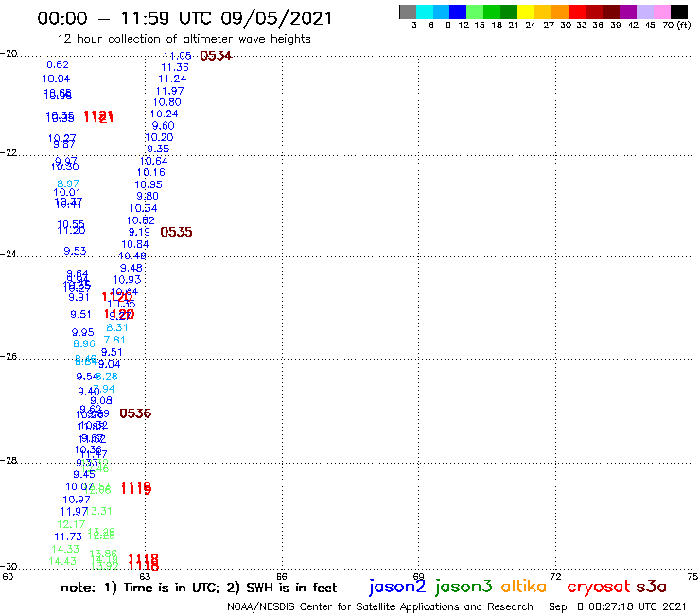Click the orange legend swatch near 30
Screen dimensions: 700x615
(x=560, y=12)
